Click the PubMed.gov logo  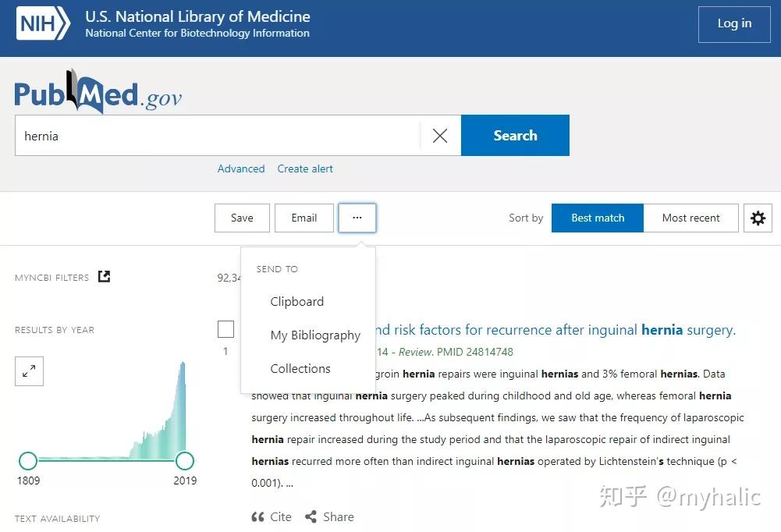97,91
